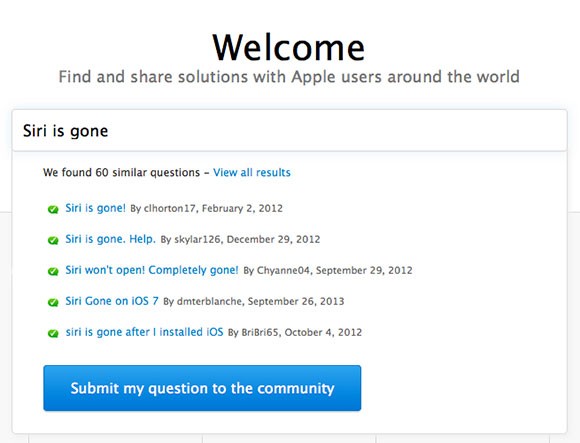Open 'Siri is gone. Help.' question link

pyautogui.click(x=110, y=239)
